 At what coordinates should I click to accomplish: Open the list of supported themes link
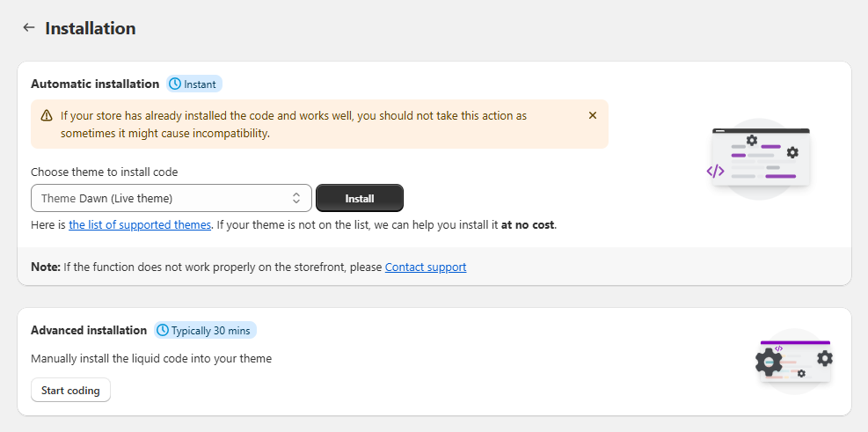pos(140,225)
